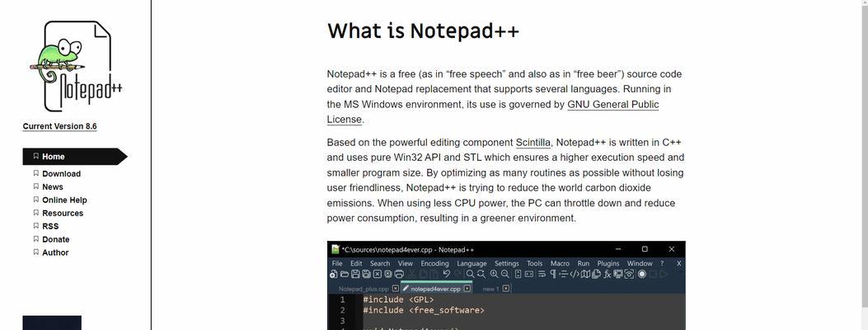Click the Save toolbar icon
The height and width of the screenshot is (330, 868).
pos(356,274)
